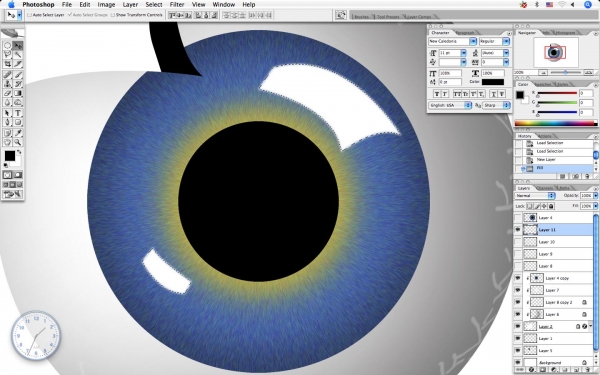The image size is (600, 375).
Task: Click the Faux Bold style button
Action: 437,94
